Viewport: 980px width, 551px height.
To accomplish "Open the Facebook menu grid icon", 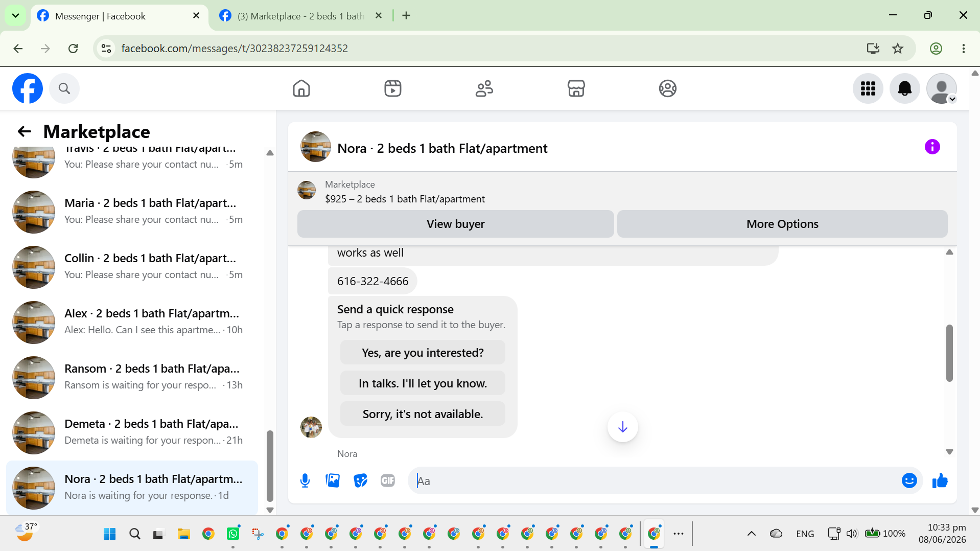I will [868, 88].
